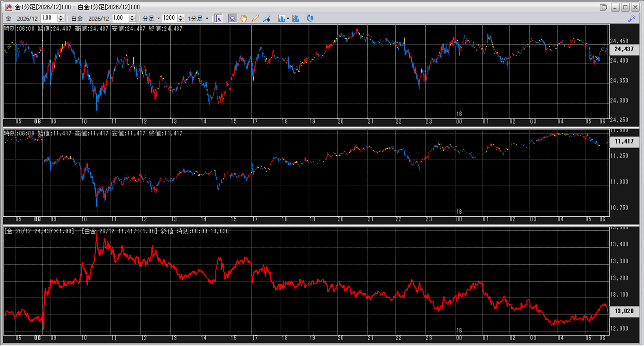Viewport: 644px width, 346px height.
Task: Increase the platinum multiplier stepper
Action: tap(132, 16)
